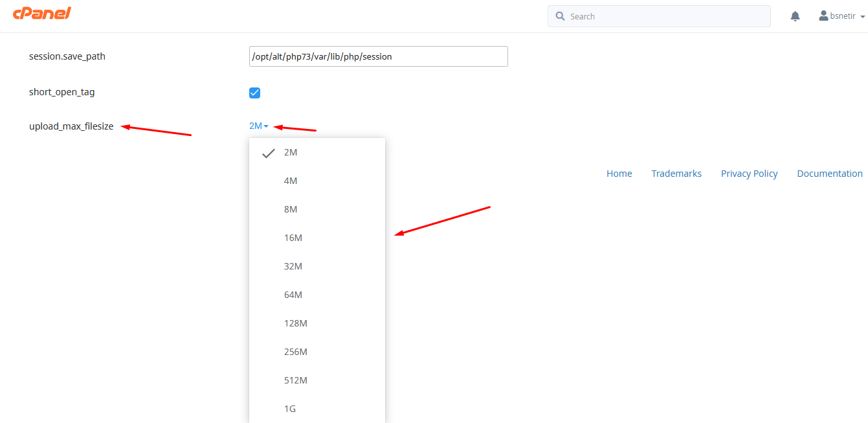The width and height of the screenshot is (868, 423).
Task: Select the 1G option
Action: [317, 409]
